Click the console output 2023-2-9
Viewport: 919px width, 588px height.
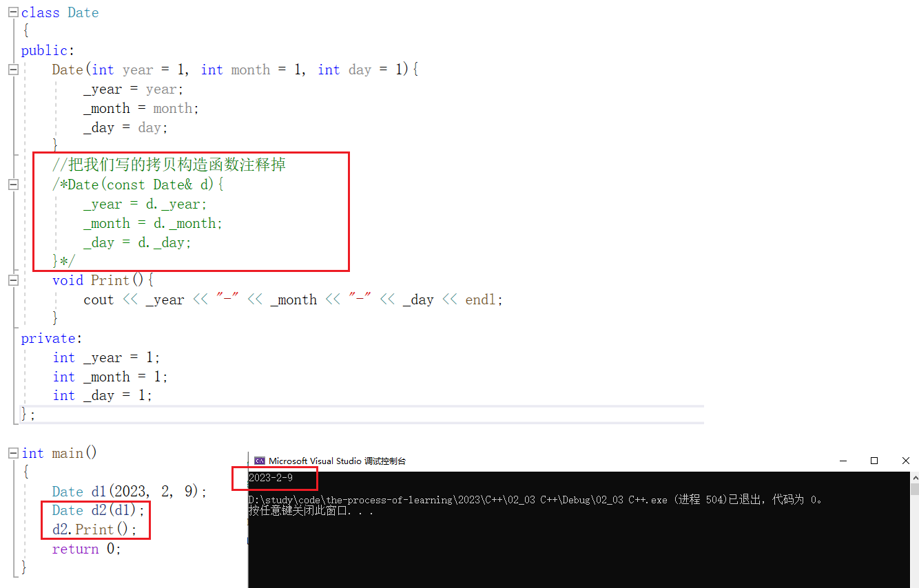(271, 478)
